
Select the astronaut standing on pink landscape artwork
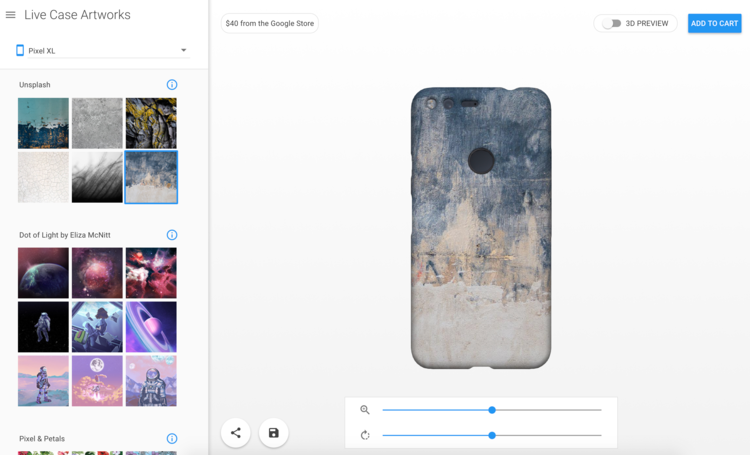pyautogui.click(x=44, y=381)
